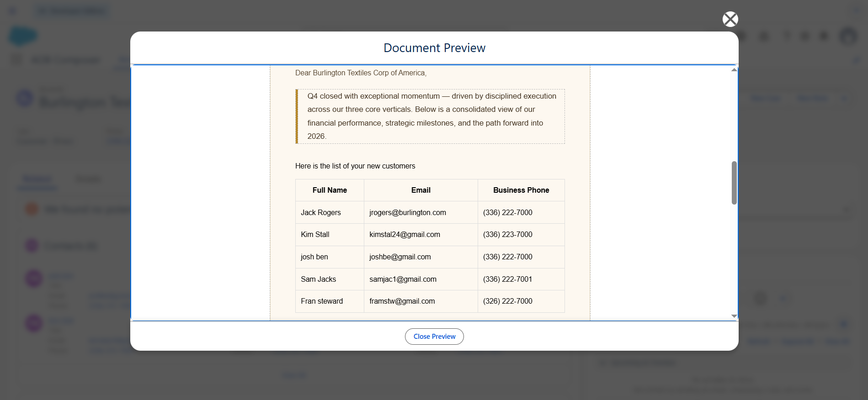Image resolution: width=868 pixels, height=400 pixels.
Task: Click the 'Kim Stall' name cell
Action: pyautogui.click(x=330, y=235)
